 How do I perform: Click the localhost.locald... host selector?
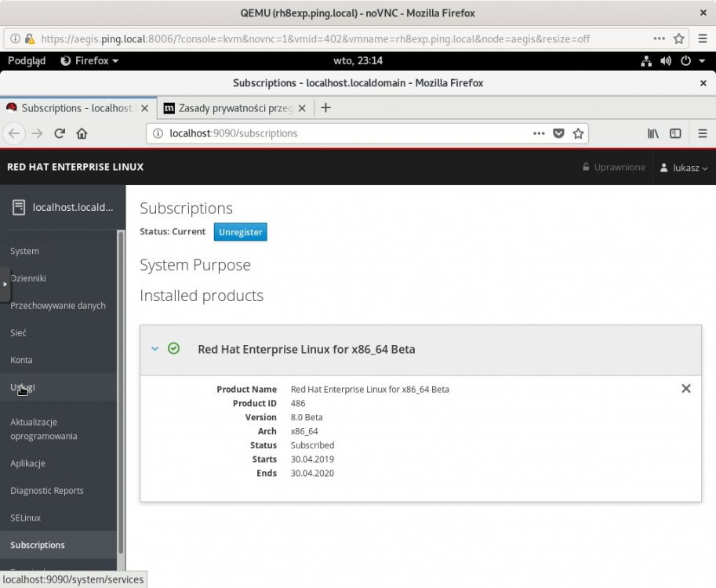click(63, 207)
